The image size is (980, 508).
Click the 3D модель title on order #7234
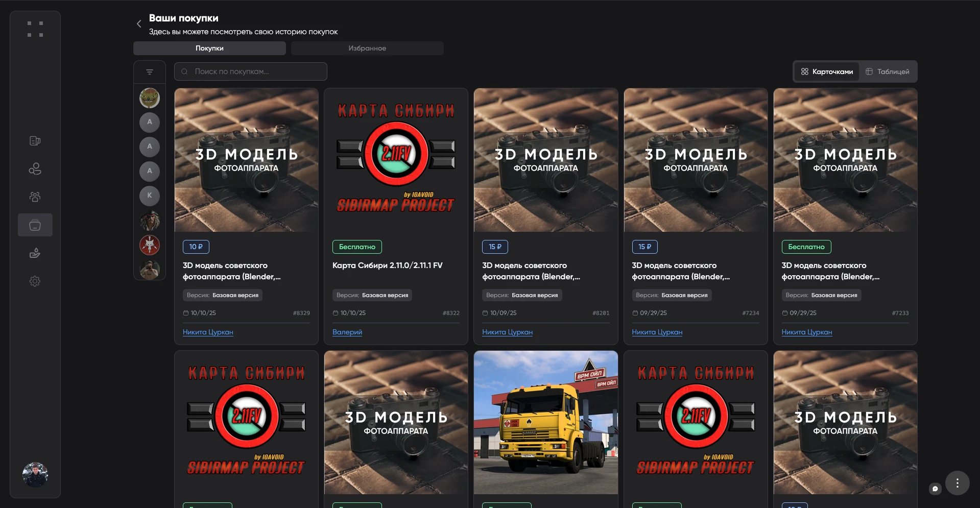click(x=681, y=271)
